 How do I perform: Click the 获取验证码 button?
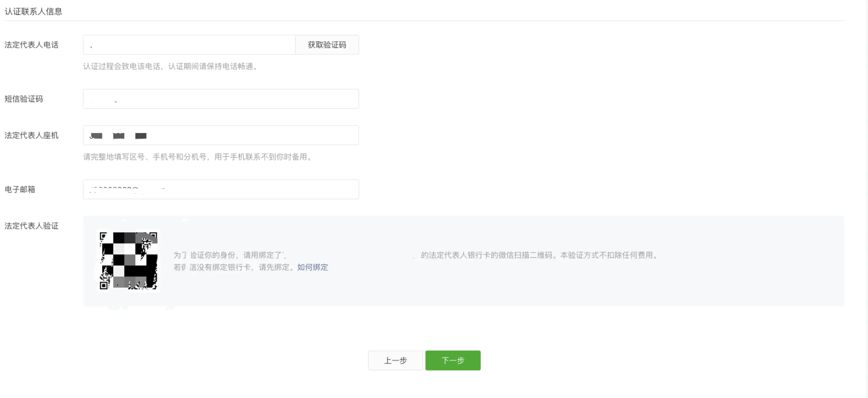tap(327, 45)
